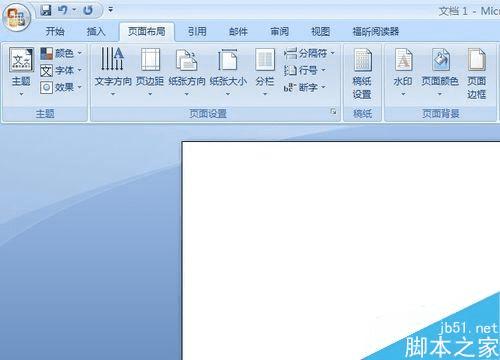Viewport: 500px width, 360px height.
Task: Launch the 页面设置 dialog launcher
Action: [333, 112]
